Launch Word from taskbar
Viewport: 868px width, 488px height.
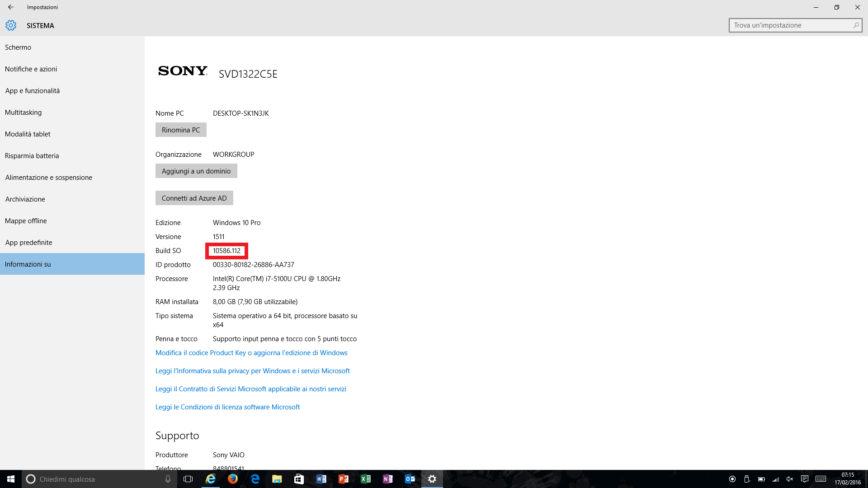[321, 479]
